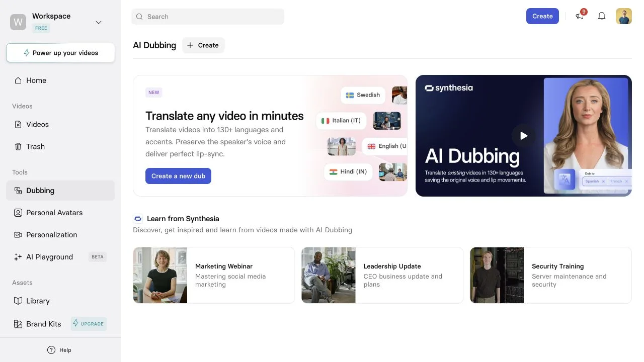Click the Brand Kits UPGRADE badge
This screenshot has width=644, height=362.
[89, 324]
